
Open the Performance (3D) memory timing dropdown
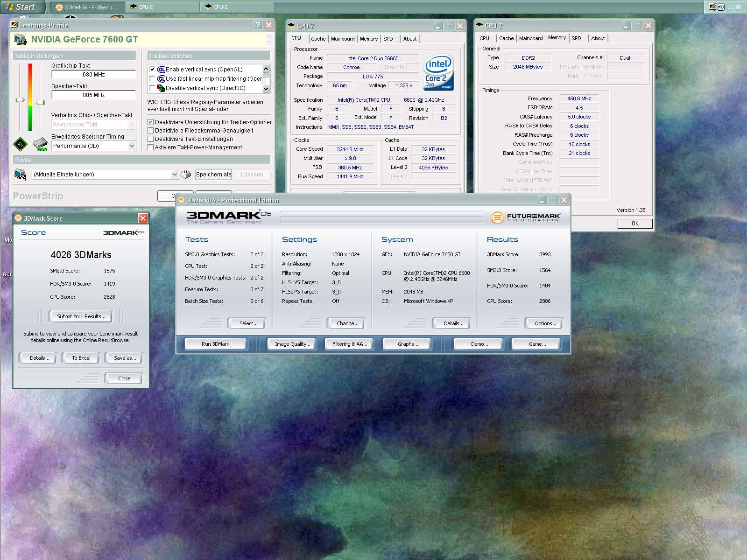click(132, 146)
